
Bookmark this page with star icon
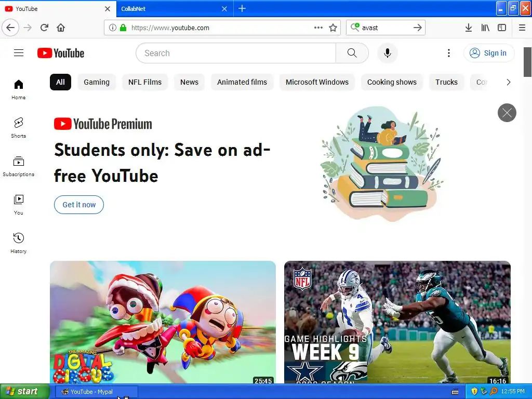333,28
